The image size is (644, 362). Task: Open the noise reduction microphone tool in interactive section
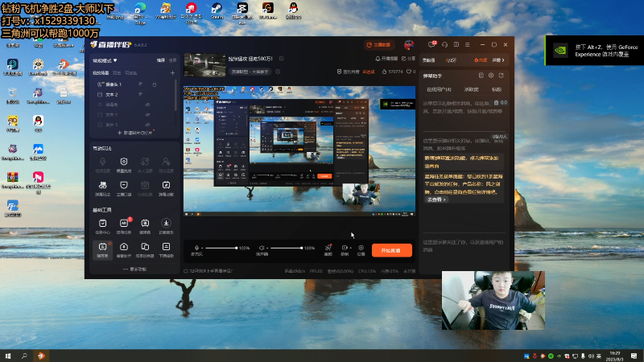click(103, 162)
